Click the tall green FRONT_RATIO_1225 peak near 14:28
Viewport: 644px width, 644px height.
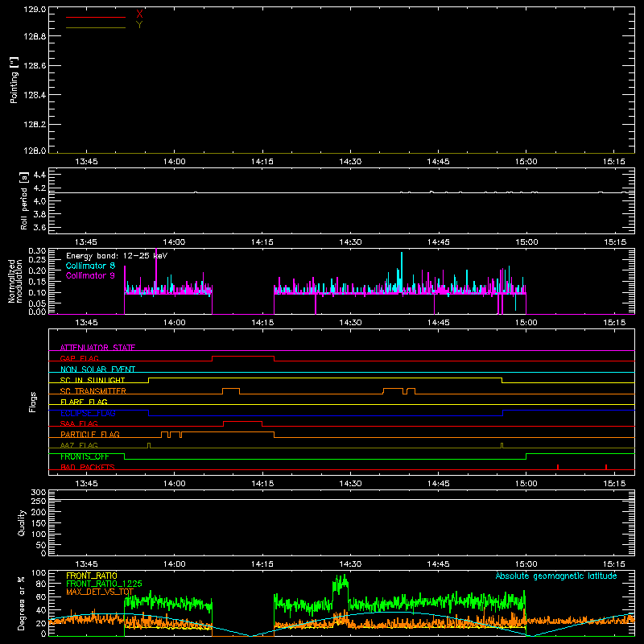click(x=341, y=583)
